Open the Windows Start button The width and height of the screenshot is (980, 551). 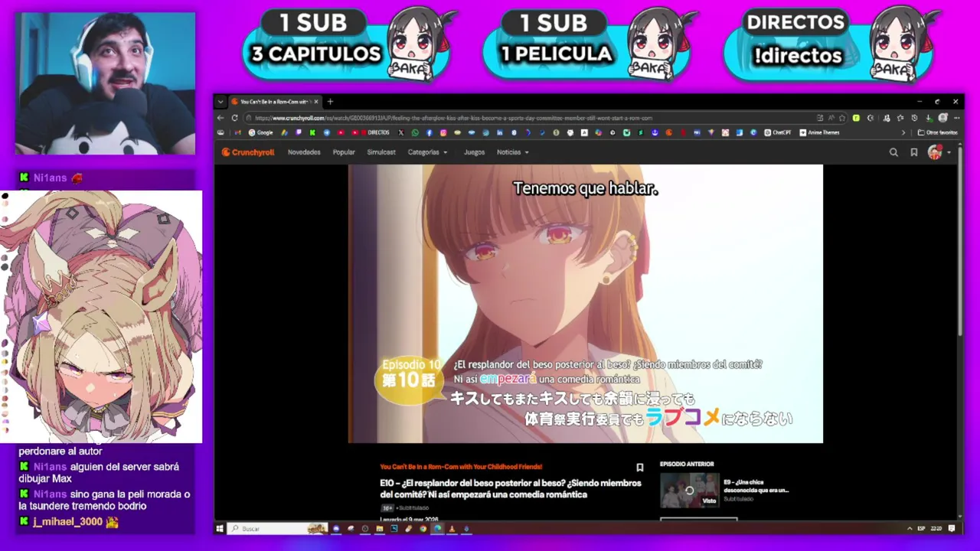(220, 528)
